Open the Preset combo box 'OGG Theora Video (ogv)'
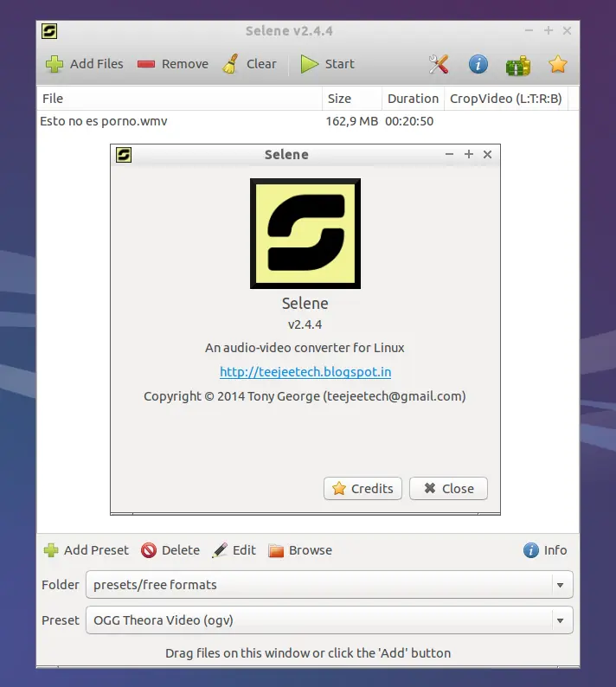 330,620
